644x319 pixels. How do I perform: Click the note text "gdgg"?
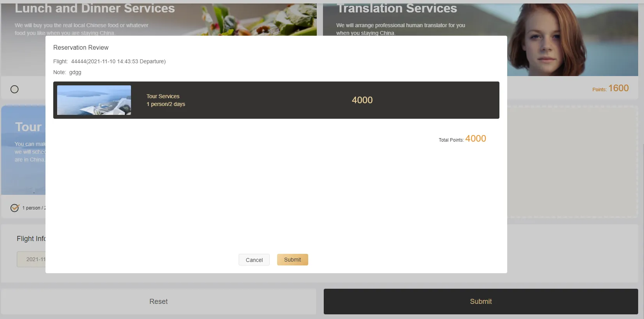point(75,72)
